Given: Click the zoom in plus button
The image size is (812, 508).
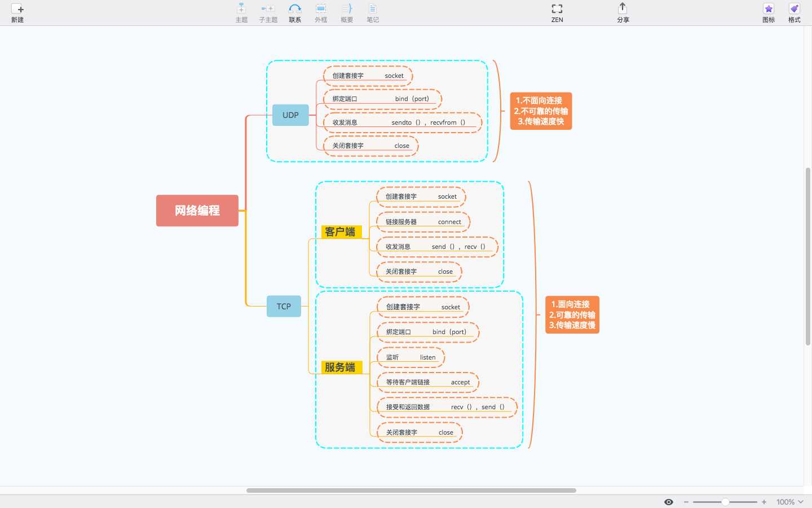Looking at the screenshot, I should click(x=764, y=502).
